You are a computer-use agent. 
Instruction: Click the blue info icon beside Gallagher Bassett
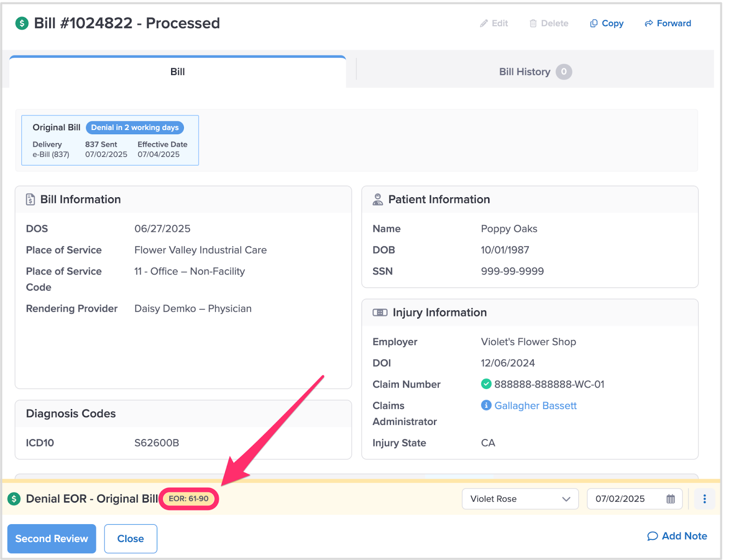(x=486, y=405)
